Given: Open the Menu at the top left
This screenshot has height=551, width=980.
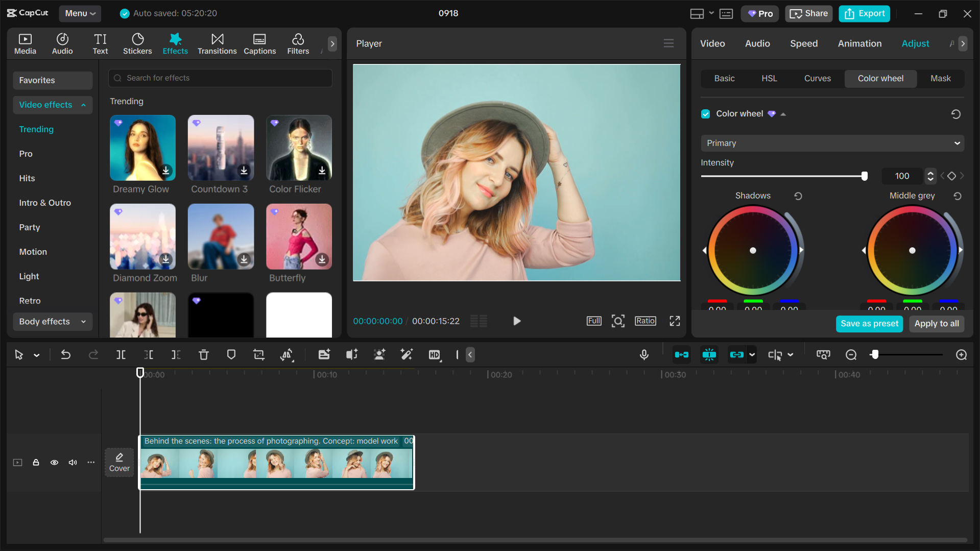Looking at the screenshot, I should coord(80,13).
